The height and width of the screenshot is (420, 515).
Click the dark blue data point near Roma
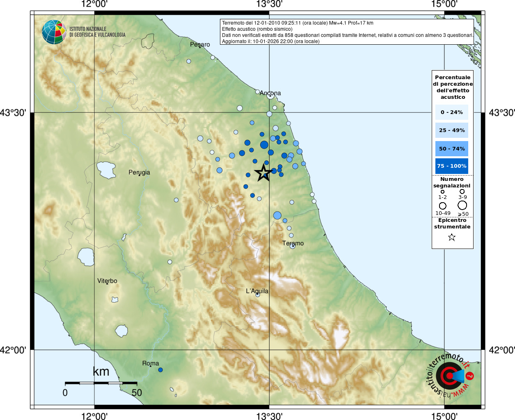pos(160,370)
